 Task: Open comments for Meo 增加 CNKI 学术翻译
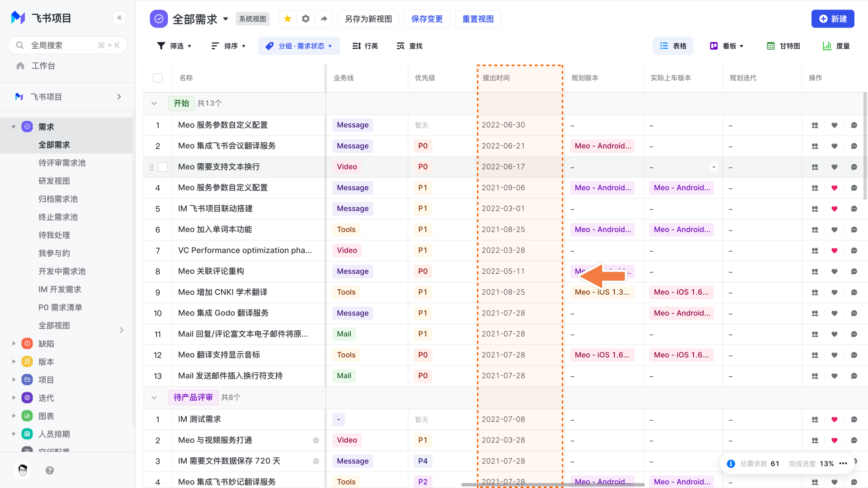[x=854, y=292]
